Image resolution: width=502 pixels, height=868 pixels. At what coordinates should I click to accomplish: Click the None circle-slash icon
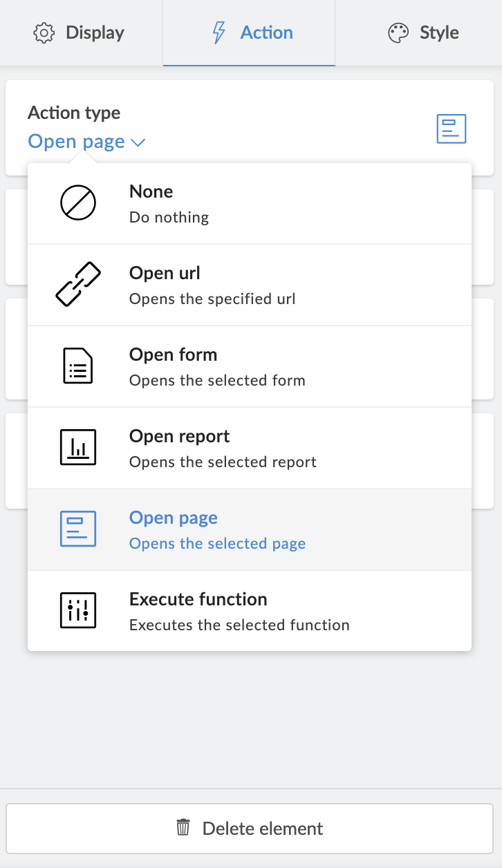(x=78, y=204)
